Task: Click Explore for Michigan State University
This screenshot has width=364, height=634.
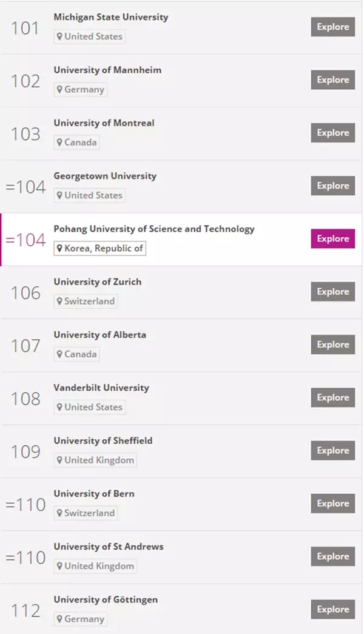Action: pos(333,27)
